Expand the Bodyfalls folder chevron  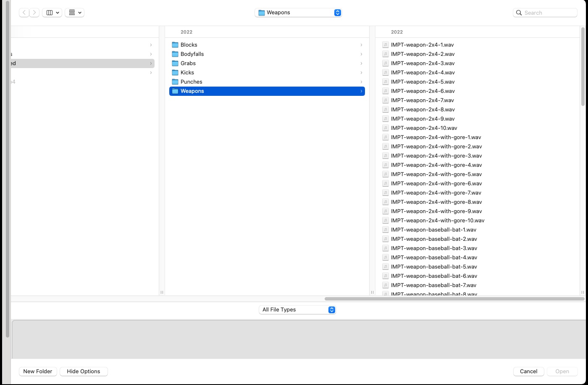point(361,54)
